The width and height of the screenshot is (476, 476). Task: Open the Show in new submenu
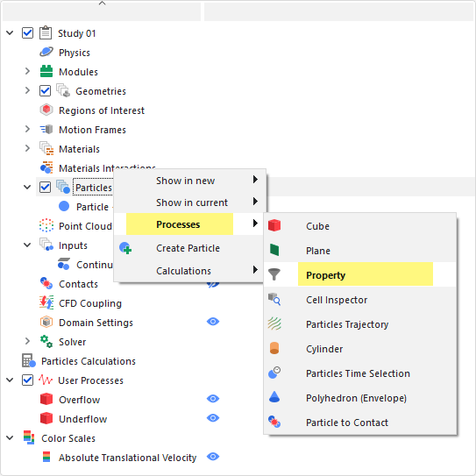point(189,181)
